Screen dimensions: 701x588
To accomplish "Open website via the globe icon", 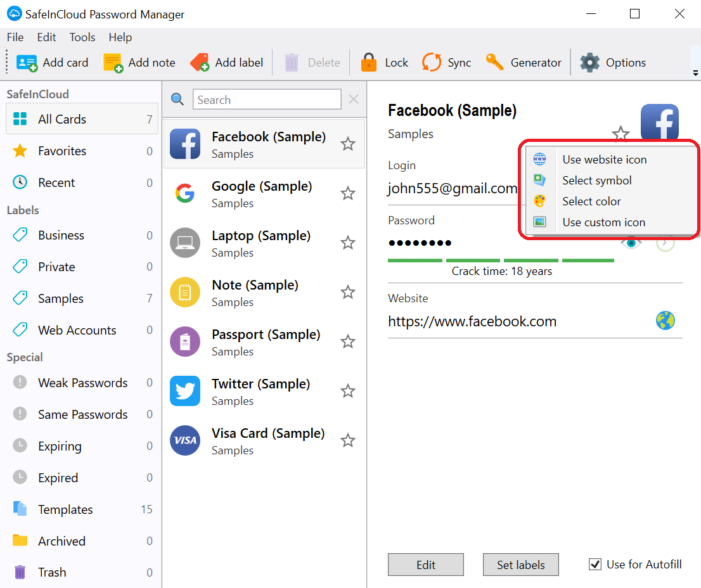I will click(x=666, y=321).
